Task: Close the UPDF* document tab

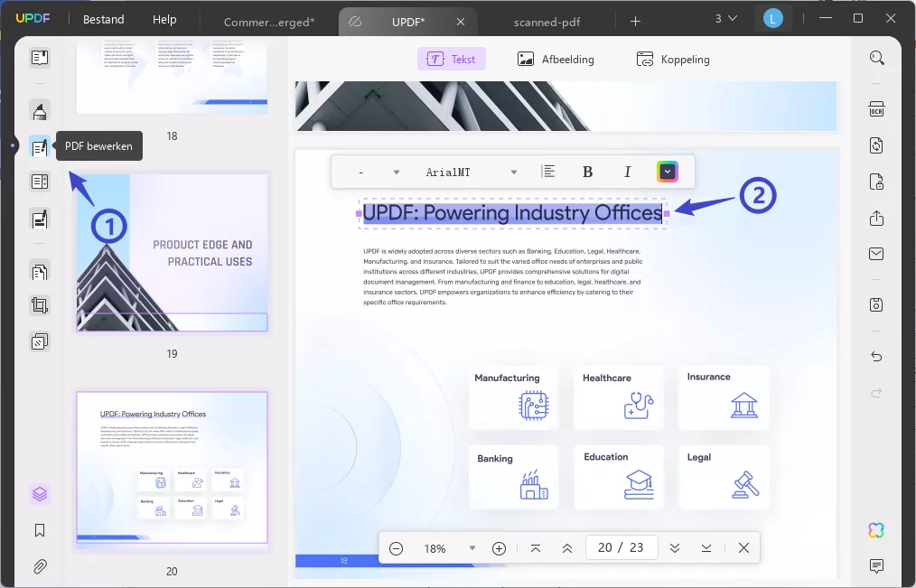Action: (x=461, y=22)
